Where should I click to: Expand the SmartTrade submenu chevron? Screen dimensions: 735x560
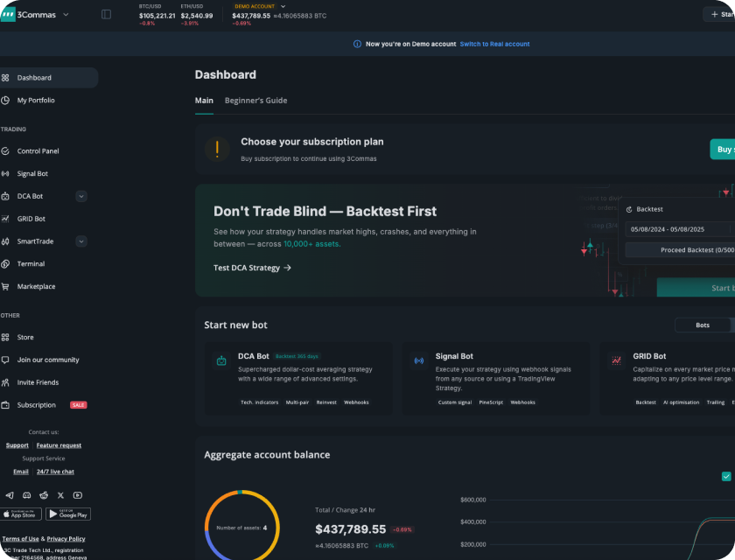click(81, 241)
